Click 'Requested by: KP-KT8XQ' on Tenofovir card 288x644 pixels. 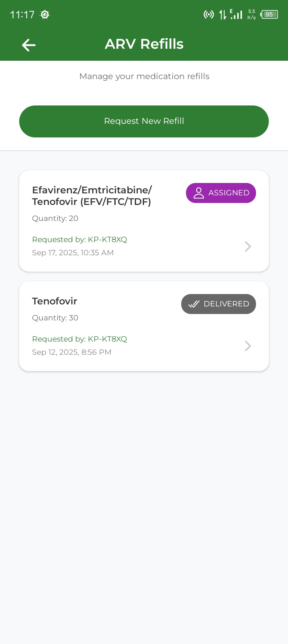click(x=80, y=339)
